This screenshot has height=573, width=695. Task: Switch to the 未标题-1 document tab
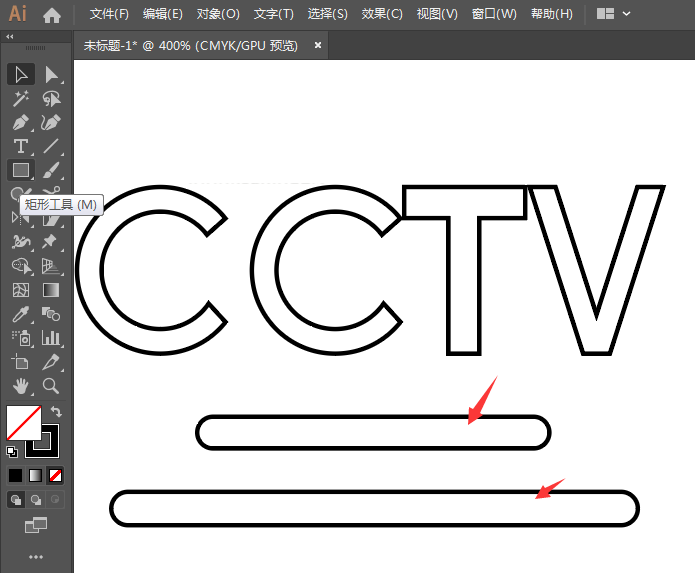[191, 45]
